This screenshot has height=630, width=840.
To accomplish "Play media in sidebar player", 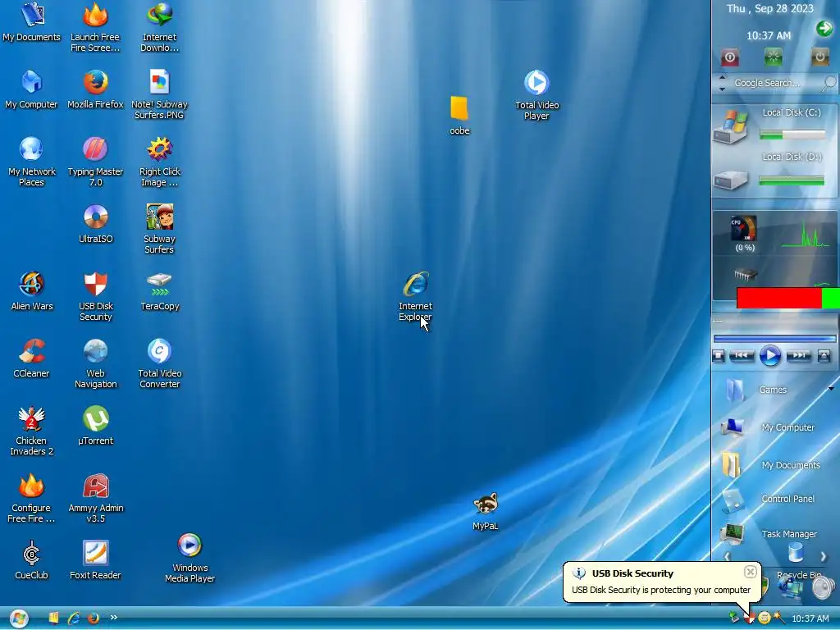I will coord(770,356).
